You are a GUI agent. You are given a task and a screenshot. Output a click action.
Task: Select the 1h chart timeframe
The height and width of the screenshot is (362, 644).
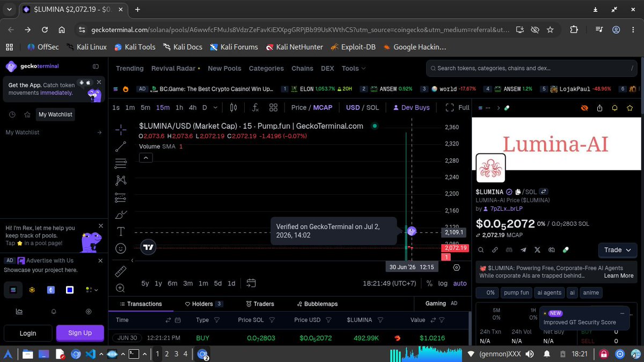[179, 107]
